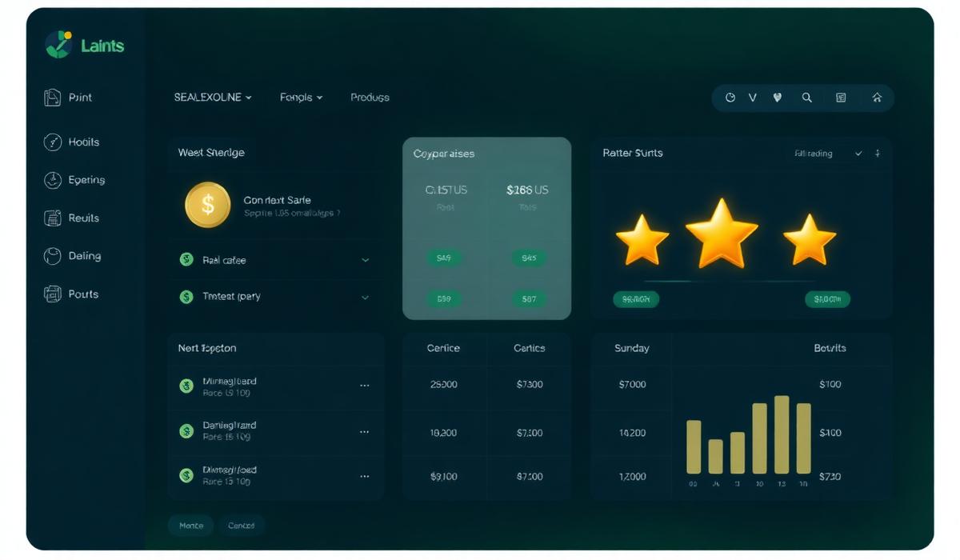Click the Deling sidebar icon
960x560 pixels.
tap(52, 256)
